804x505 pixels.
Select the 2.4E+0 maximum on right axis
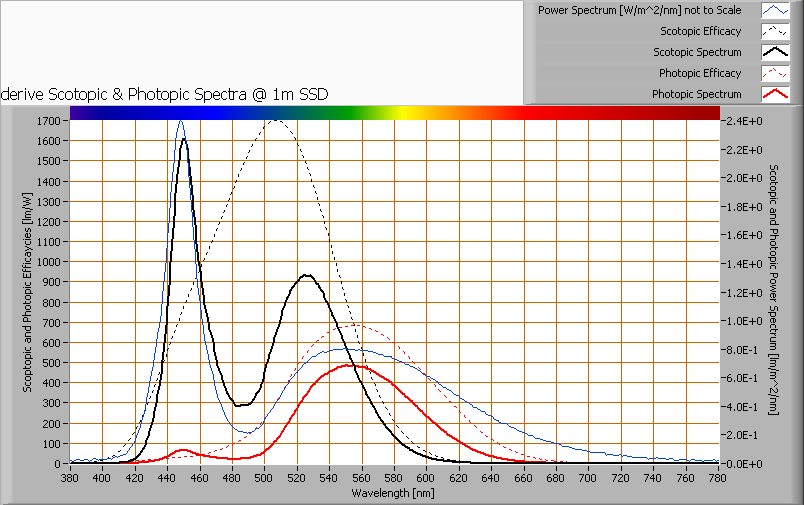(745, 121)
